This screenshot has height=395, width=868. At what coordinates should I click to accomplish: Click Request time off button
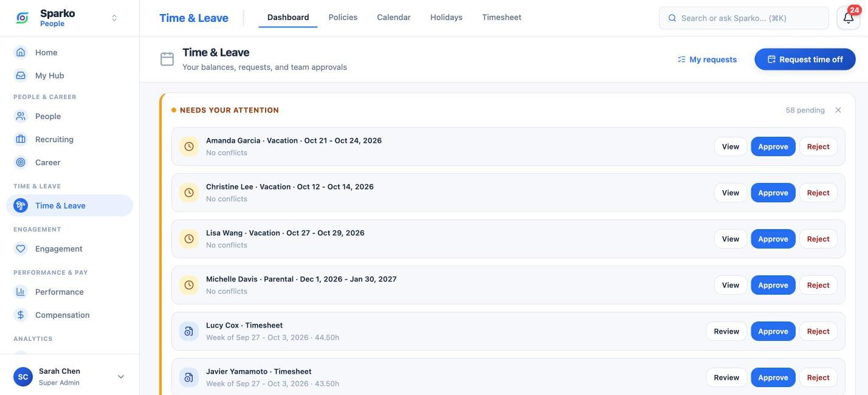[805, 60]
